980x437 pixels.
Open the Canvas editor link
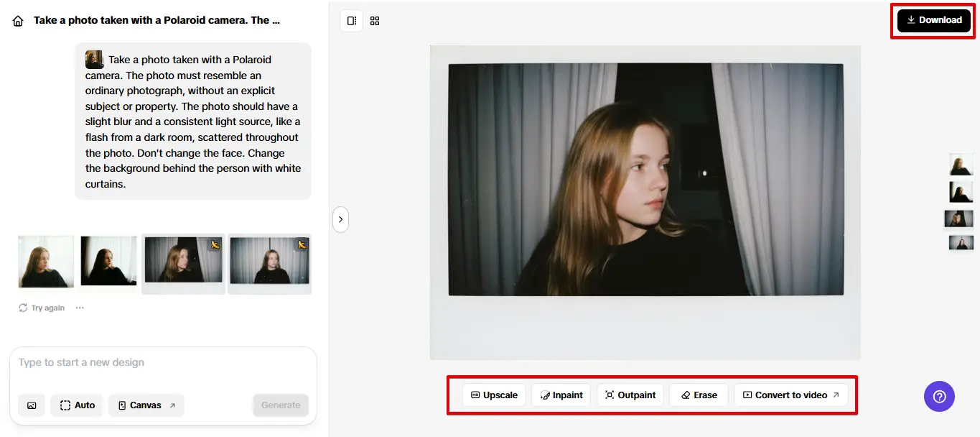(146, 405)
